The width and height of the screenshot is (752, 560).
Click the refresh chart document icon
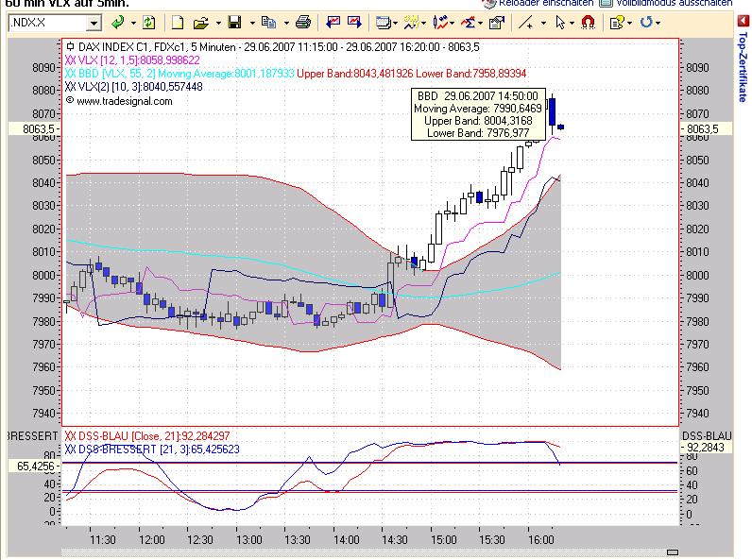click(149, 22)
